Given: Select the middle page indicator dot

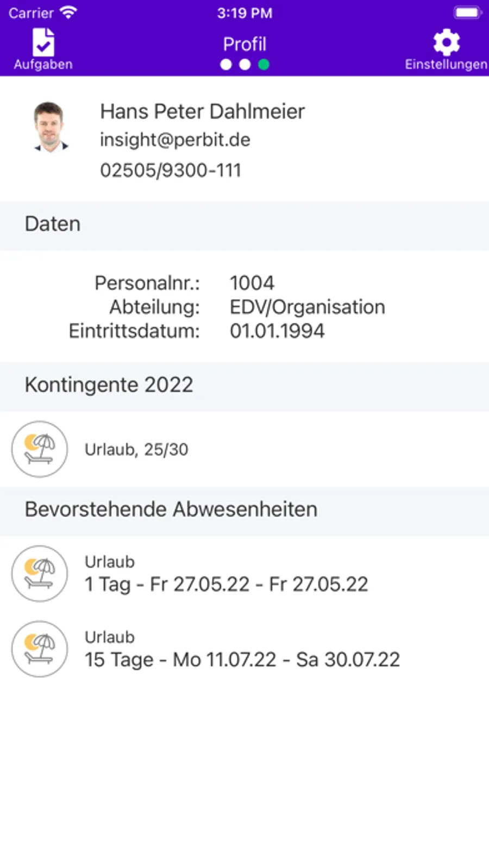Looking at the screenshot, I should click(245, 65).
